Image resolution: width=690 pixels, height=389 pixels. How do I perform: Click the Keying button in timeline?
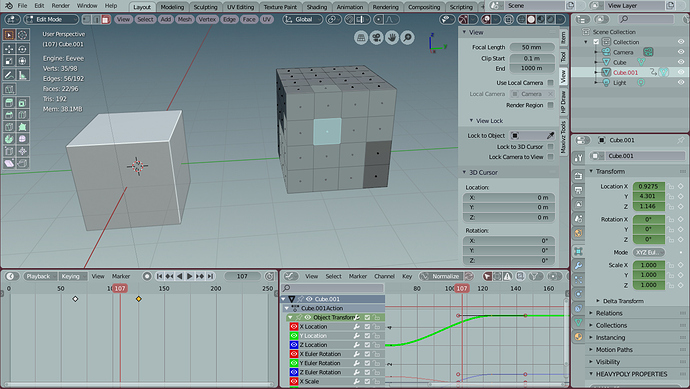pos(73,276)
